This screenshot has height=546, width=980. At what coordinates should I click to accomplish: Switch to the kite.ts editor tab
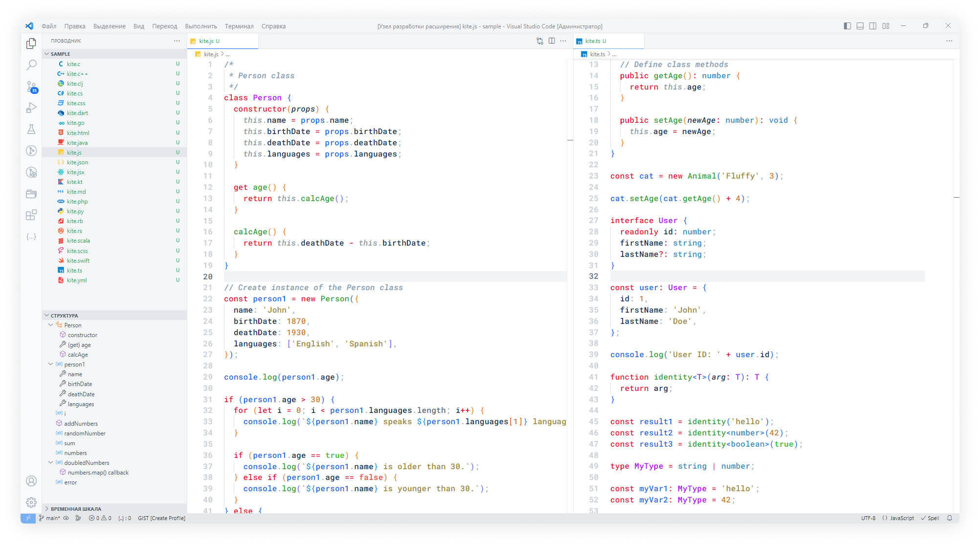pyautogui.click(x=593, y=41)
